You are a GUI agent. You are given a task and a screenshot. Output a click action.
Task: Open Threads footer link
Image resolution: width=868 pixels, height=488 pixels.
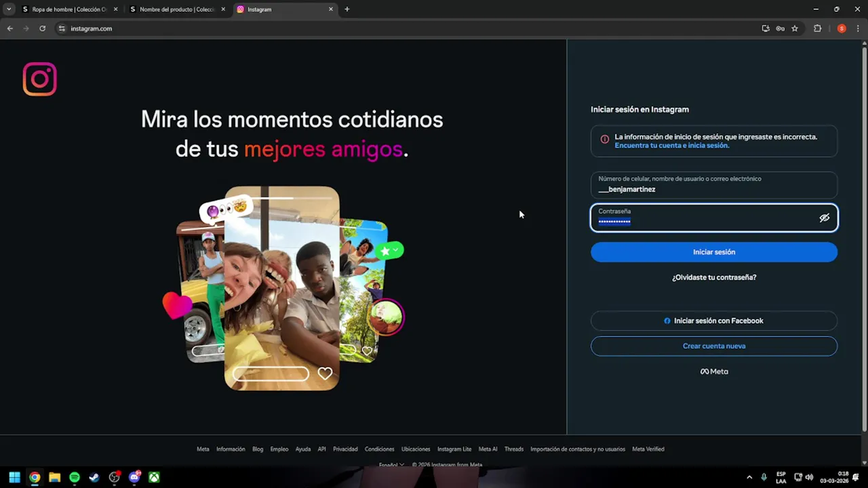pos(514,449)
